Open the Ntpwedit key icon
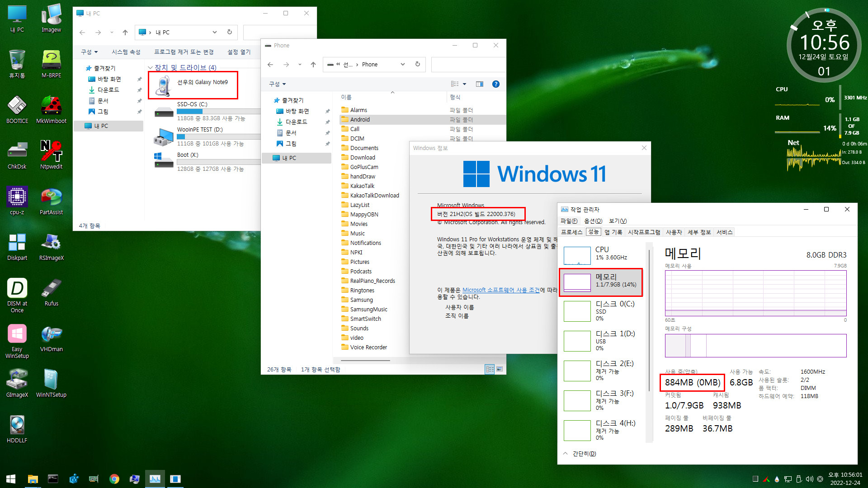 (51, 155)
